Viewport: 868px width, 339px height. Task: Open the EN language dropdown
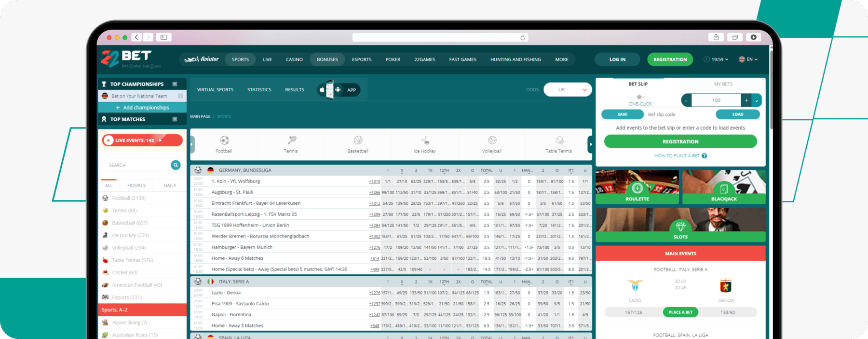[748, 59]
